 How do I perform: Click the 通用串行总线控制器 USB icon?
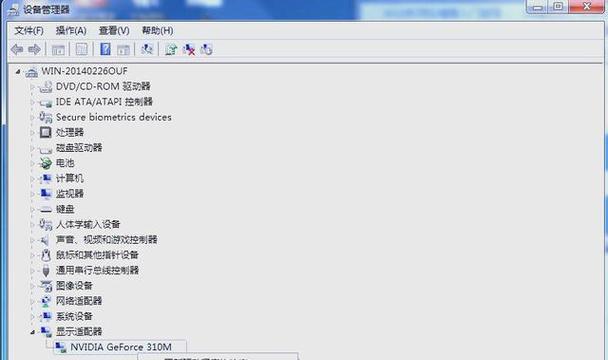46,270
